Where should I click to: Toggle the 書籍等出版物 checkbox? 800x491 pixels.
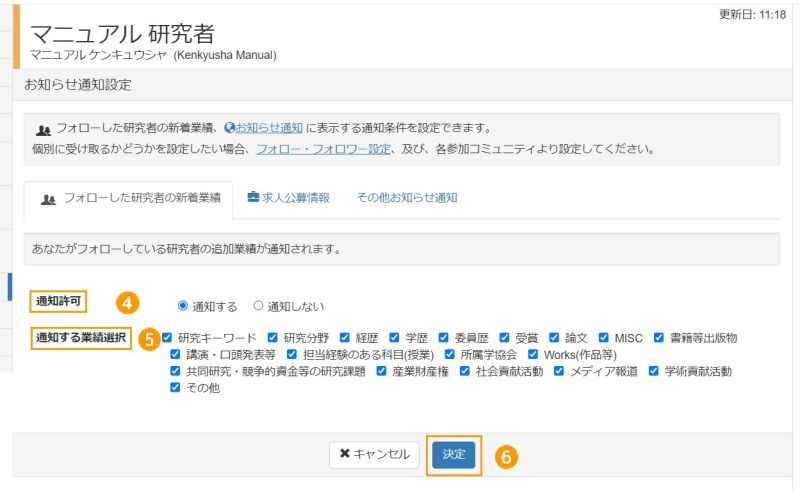(659, 337)
